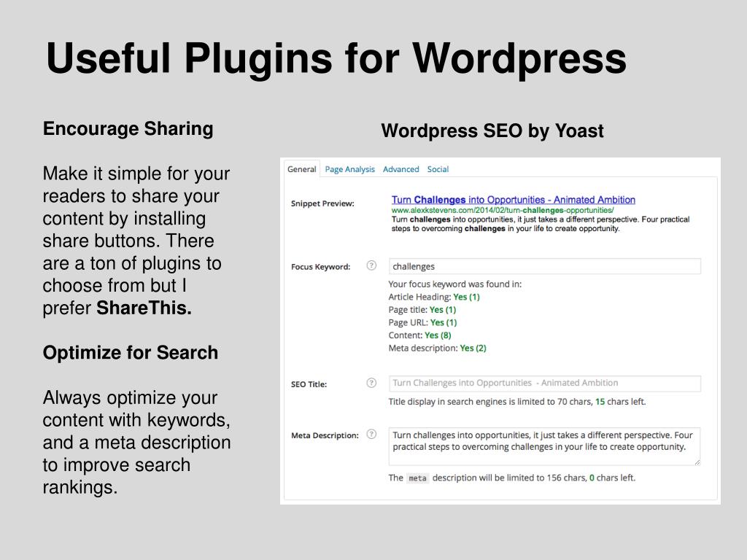This screenshot has height=560, width=747.
Task: Click the 'Optimize for Search' heading
Action: coord(131,353)
